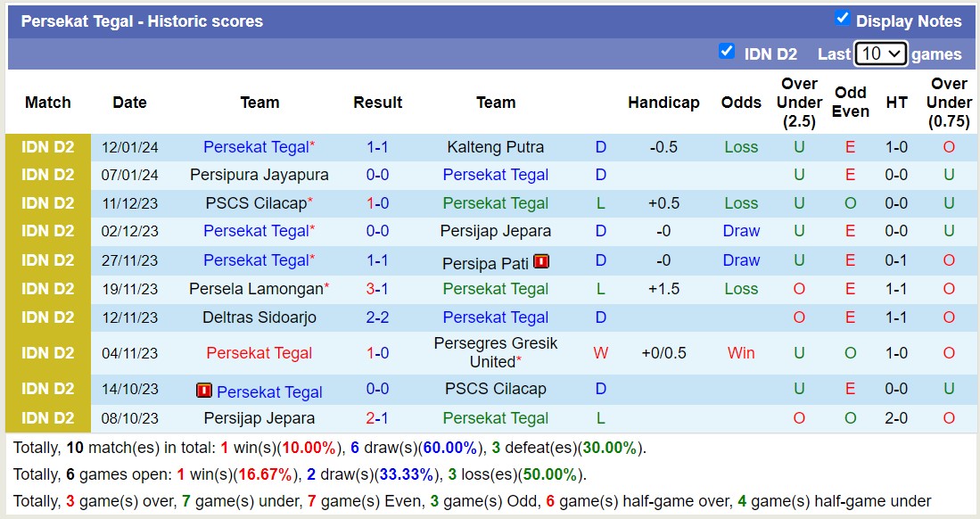Click the IDN D2 league badge on the first row
This screenshot has width=980, height=519.
47,146
